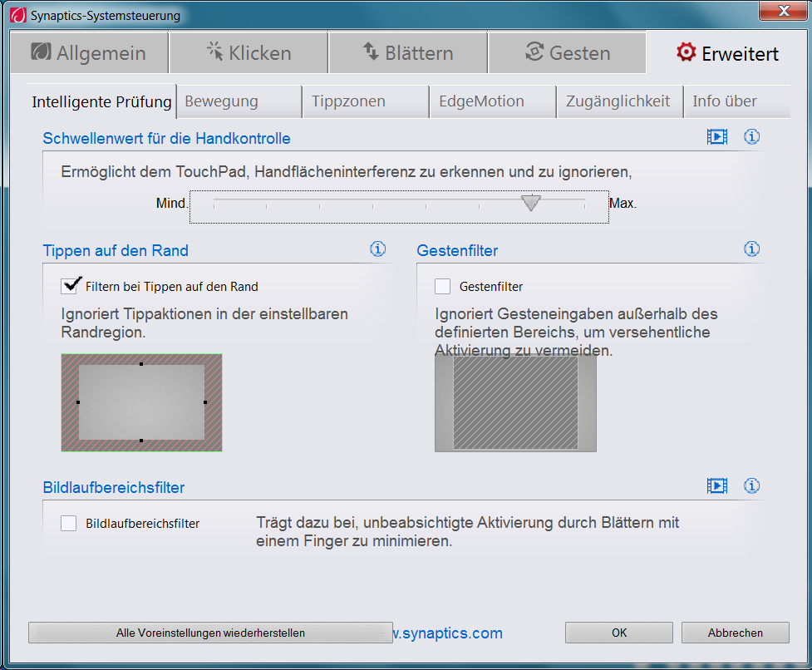Click Abbrechen to cancel changes
Viewport: 812px width, 670px height.
coord(736,633)
